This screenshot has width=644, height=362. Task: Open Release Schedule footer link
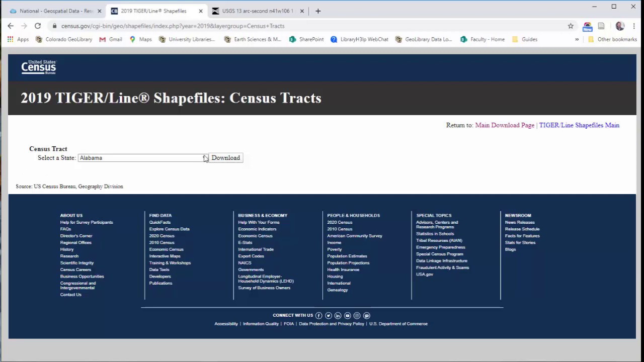click(x=522, y=229)
